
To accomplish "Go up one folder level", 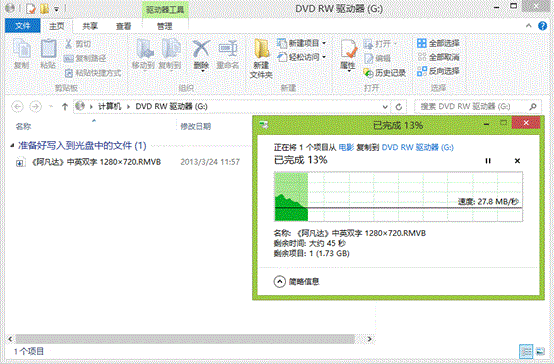I will tap(65, 106).
